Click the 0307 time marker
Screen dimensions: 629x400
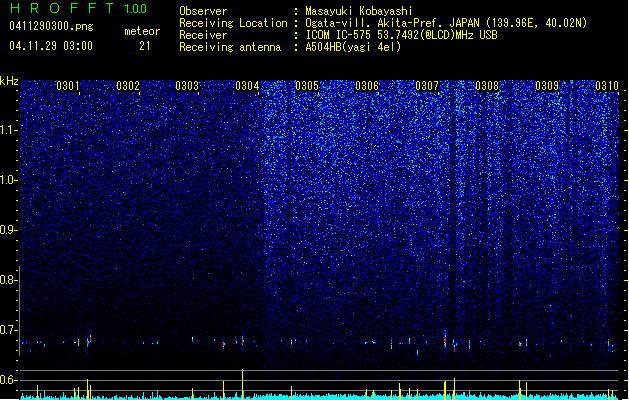[x=427, y=86]
